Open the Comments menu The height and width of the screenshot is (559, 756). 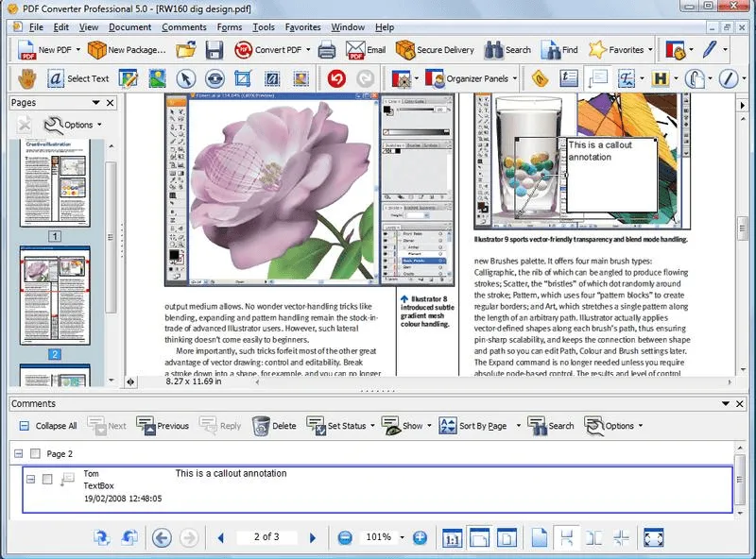183,27
